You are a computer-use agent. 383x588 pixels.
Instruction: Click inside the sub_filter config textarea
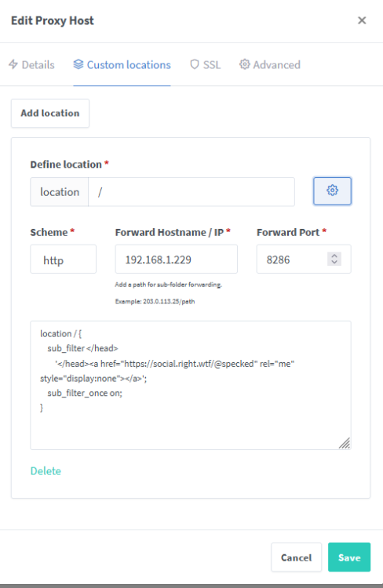click(x=191, y=385)
